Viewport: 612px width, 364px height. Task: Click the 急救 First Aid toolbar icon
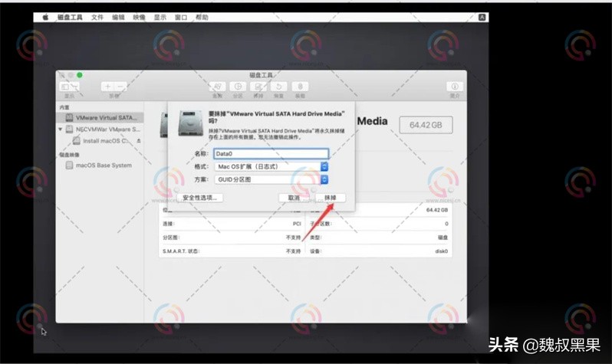coord(217,87)
